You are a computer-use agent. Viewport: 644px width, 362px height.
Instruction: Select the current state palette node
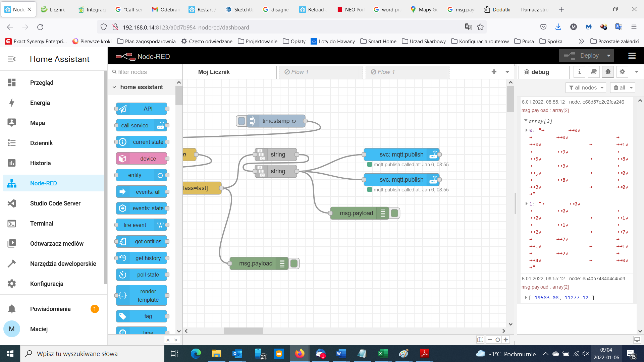[142, 142]
